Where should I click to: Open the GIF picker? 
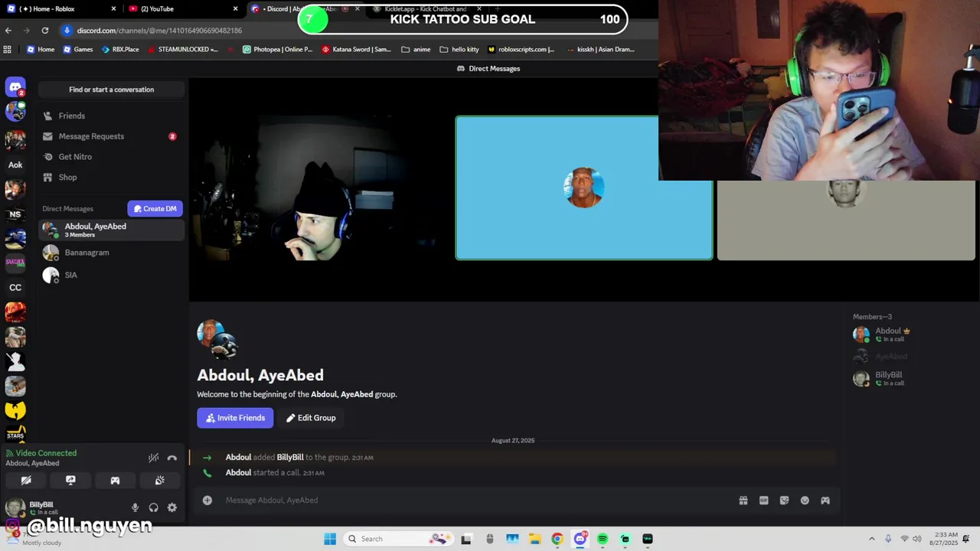764,500
